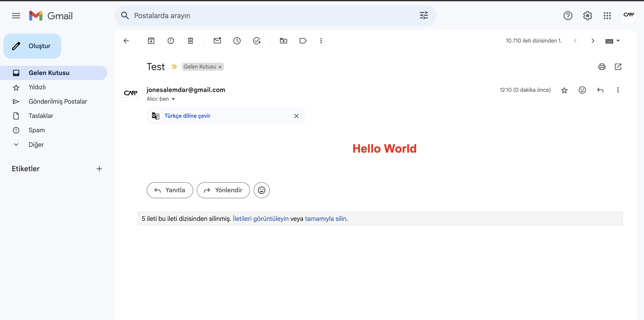Go to the Taslaklar folder
The width and height of the screenshot is (644, 320).
pos(41,116)
